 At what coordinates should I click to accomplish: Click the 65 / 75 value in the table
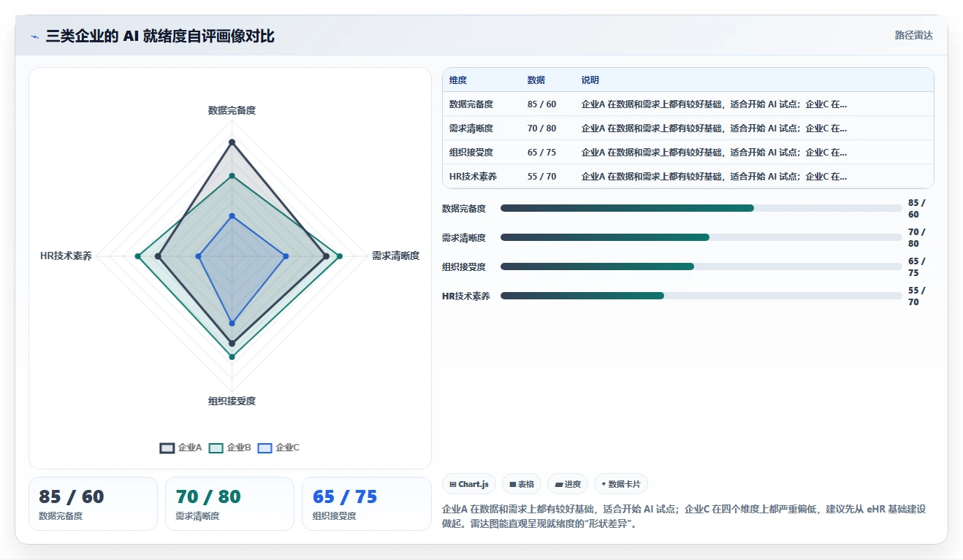(x=541, y=153)
